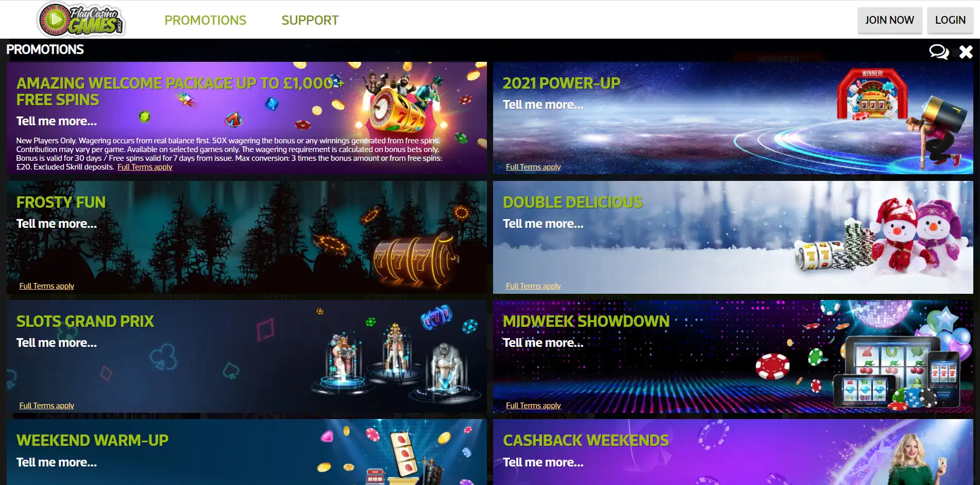Expand Tell me more for 2021 Power-Up
Screen dimensions: 980x485
click(x=543, y=105)
